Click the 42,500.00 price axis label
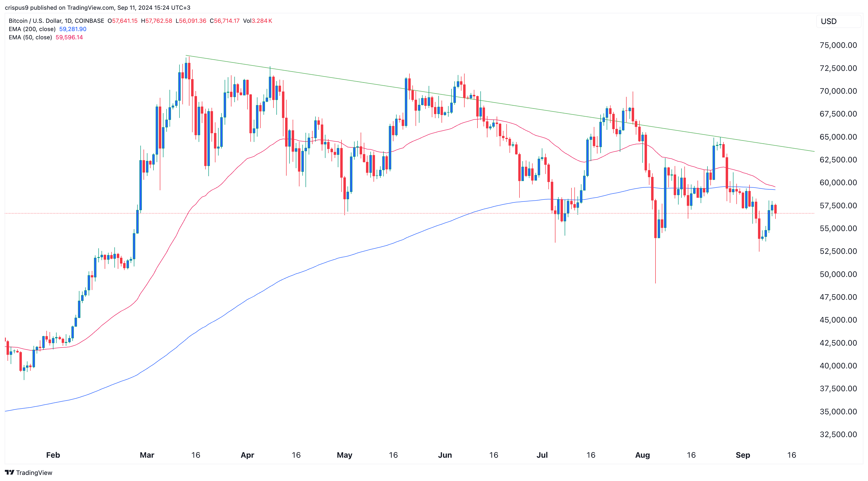The image size is (868, 481). [838, 343]
